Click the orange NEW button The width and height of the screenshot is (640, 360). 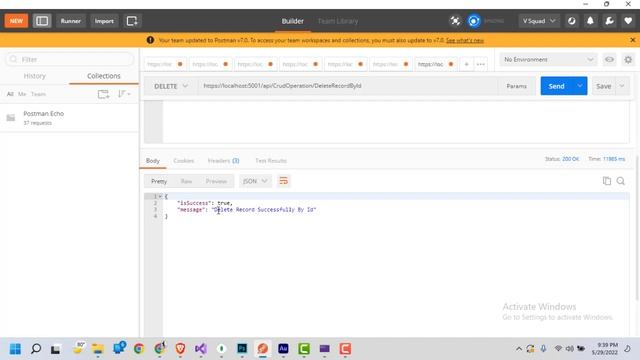point(16,21)
